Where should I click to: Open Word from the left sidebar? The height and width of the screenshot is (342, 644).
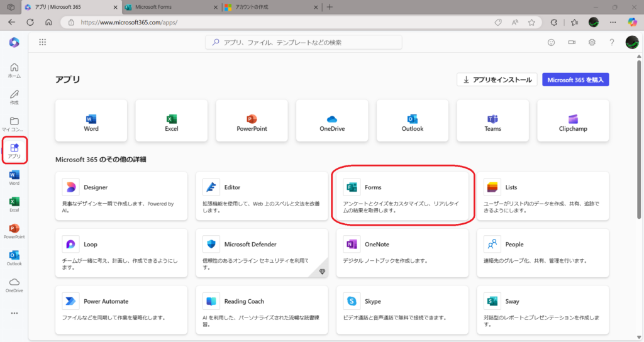pos(14,178)
